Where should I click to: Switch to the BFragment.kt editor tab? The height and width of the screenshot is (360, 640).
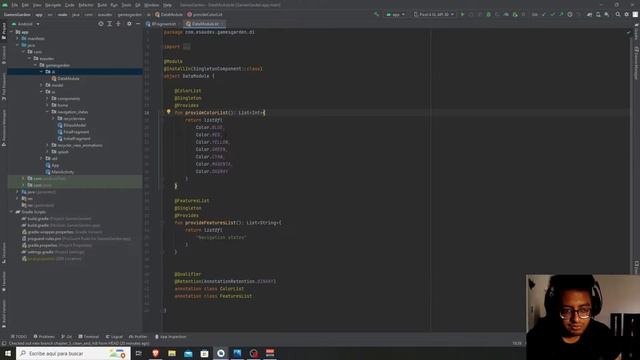tap(162, 24)
